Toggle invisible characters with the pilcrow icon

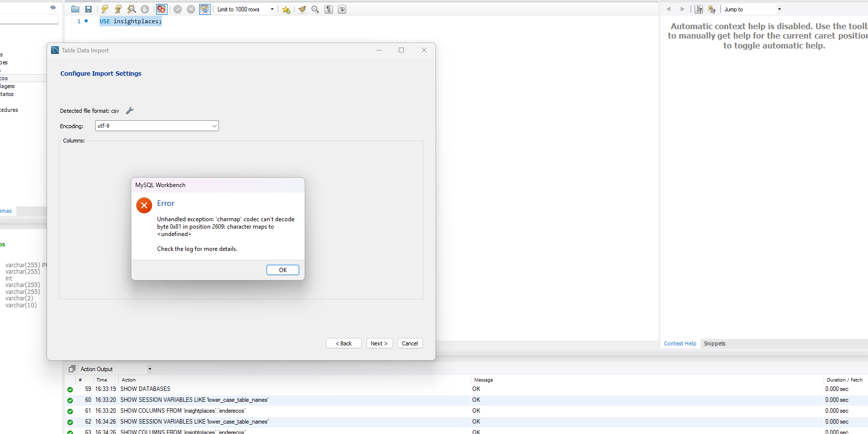point(328,9)
